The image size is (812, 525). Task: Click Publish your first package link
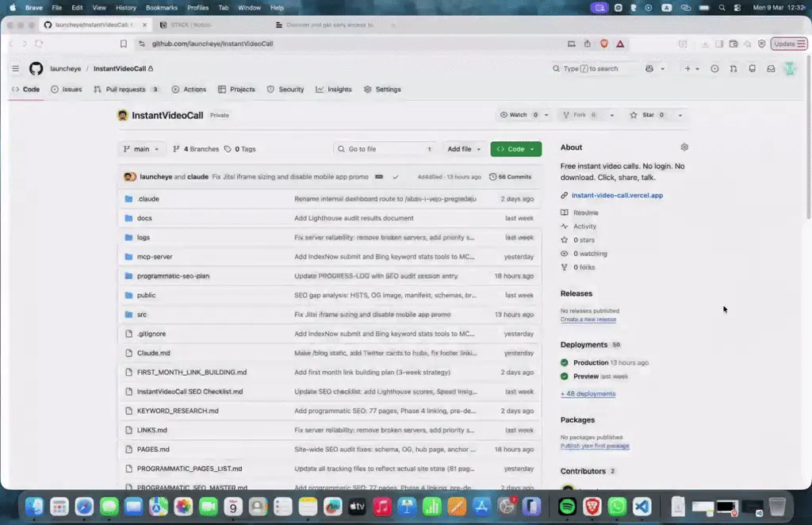595,446
